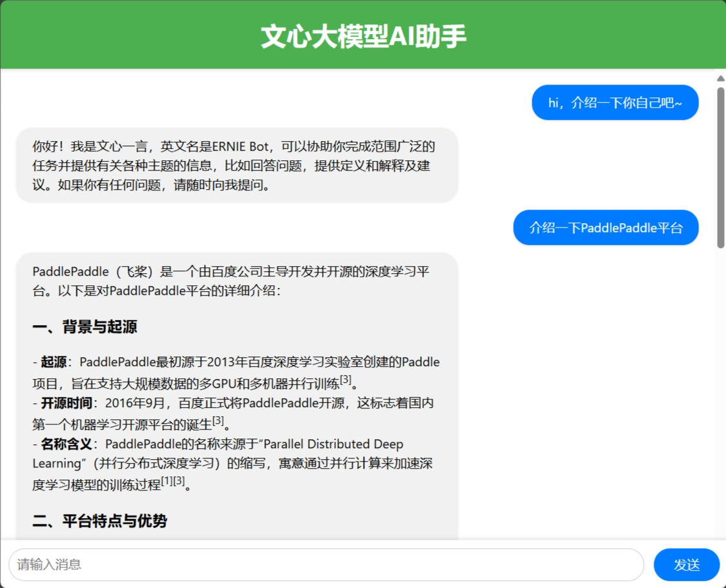Select the user message "介绍一下PaddlePaddle平台"
Viewport: 726px width, 588px height.
[x=605, y=228]
